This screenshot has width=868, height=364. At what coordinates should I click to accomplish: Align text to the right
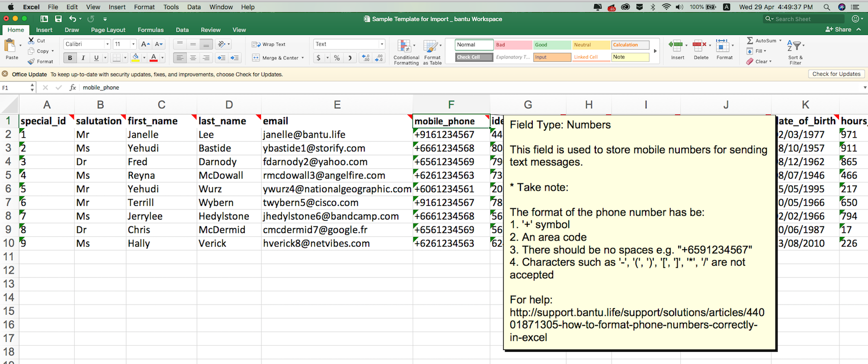[x=206, y=58]
